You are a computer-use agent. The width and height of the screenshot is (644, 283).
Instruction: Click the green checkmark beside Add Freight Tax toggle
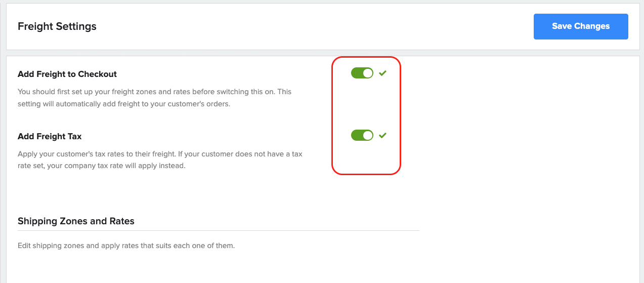(x=383, y=135)
